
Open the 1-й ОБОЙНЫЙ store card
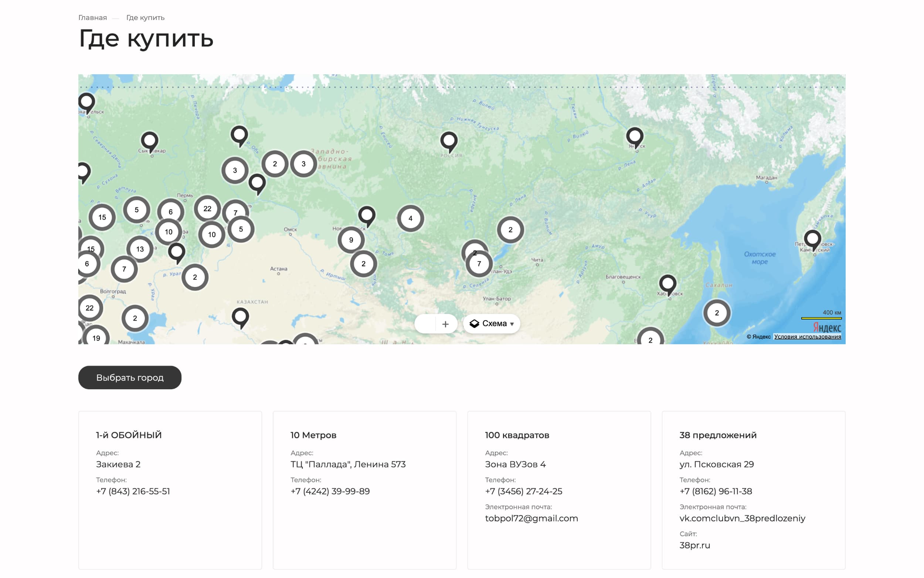[x=129, y=435]
